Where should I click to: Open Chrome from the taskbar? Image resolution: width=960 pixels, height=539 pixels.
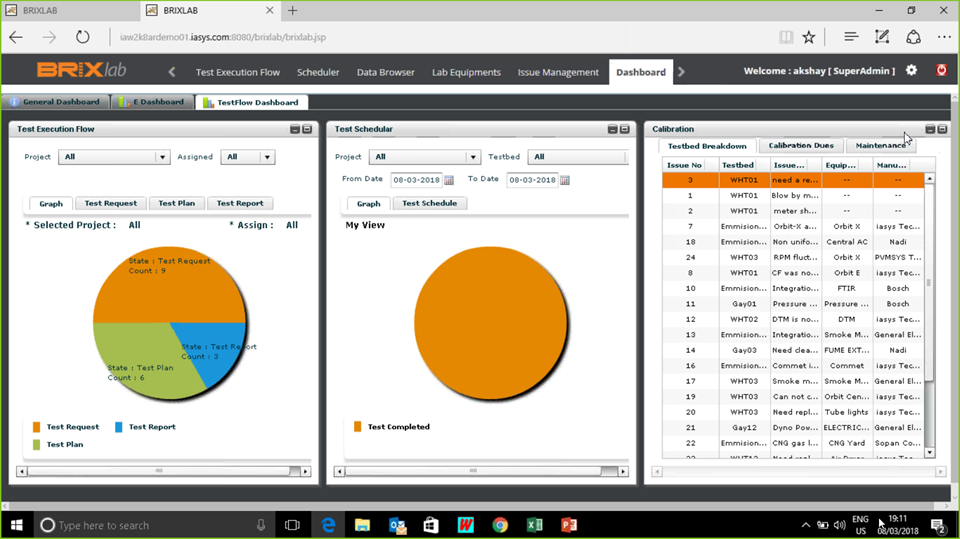click(500, 525)
